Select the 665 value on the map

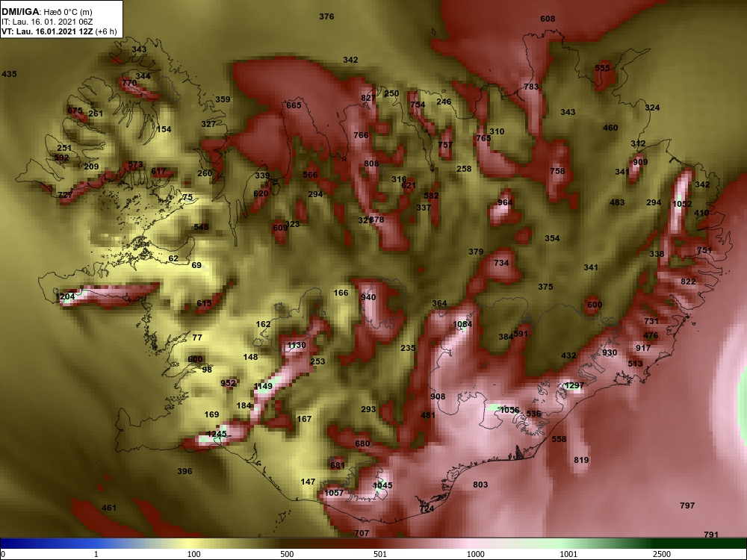tap(294, 105)
